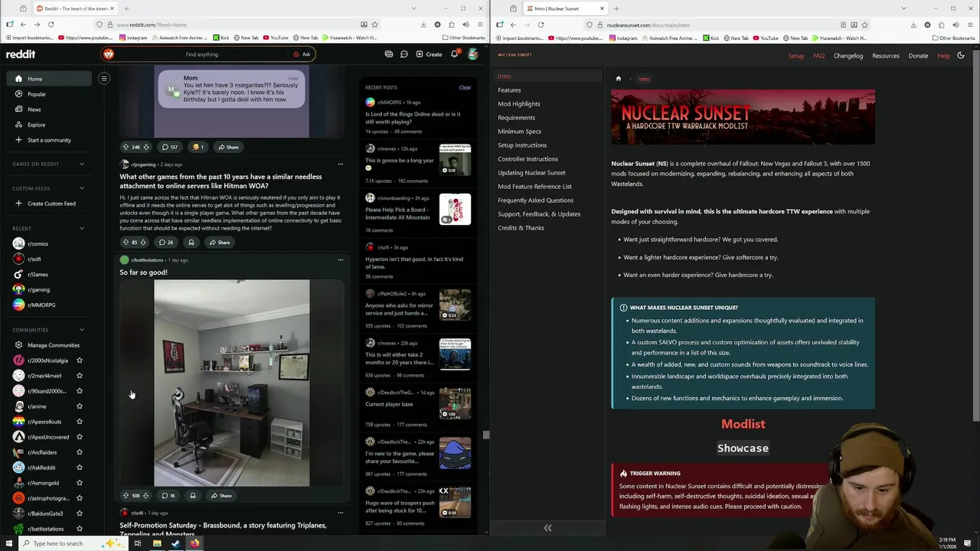Open Features in Nuclear Sunset docs sidebar
980x551 pixels.
pos(509,90)
